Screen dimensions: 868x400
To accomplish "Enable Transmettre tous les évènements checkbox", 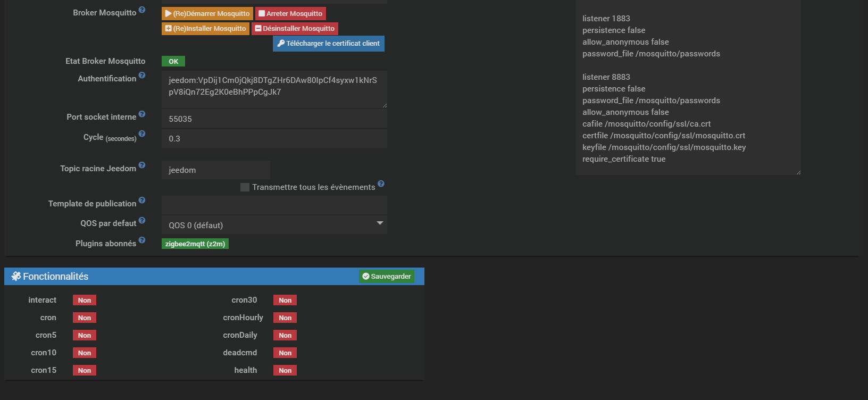I will point(245,187).
